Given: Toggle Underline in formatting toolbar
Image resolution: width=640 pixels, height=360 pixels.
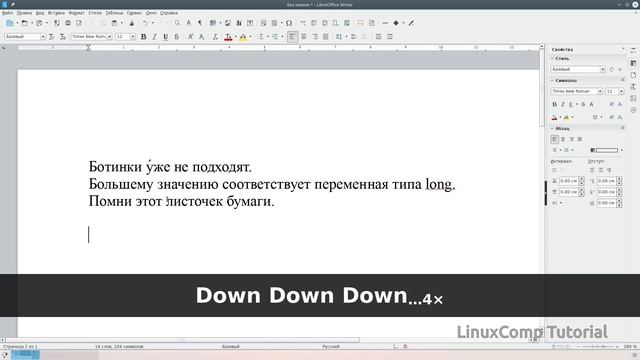Looking at the screenshot, I should pos(165,37).
